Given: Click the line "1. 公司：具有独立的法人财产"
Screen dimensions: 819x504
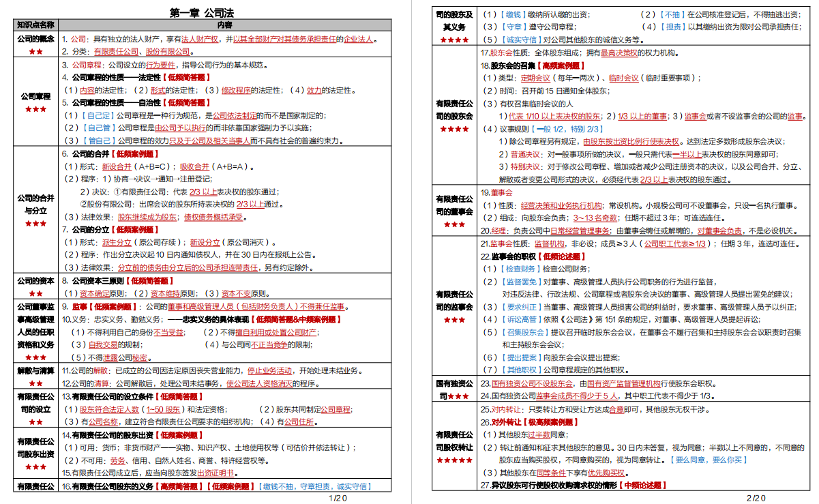Looking at the screenshot, I should click(x=220, y=38).
